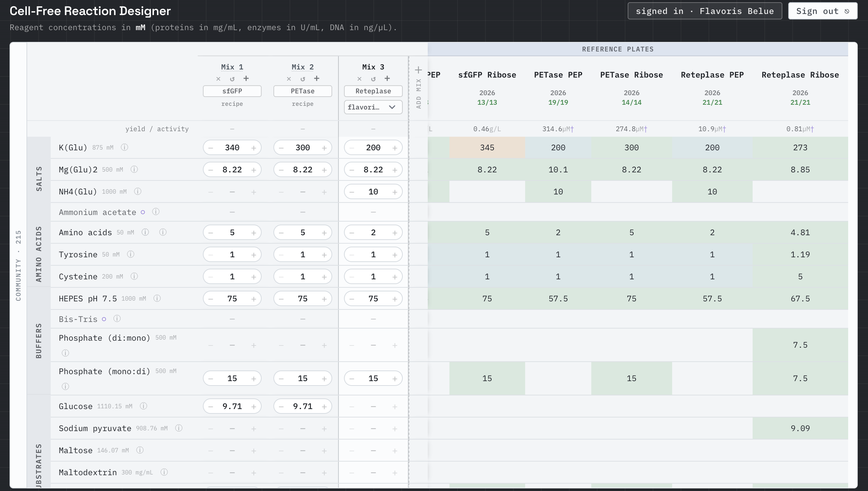This screenshot has width=868, height=491.
Task: Click the sfGFP recipe button in Mix 1
Action: tap(232, 91)
